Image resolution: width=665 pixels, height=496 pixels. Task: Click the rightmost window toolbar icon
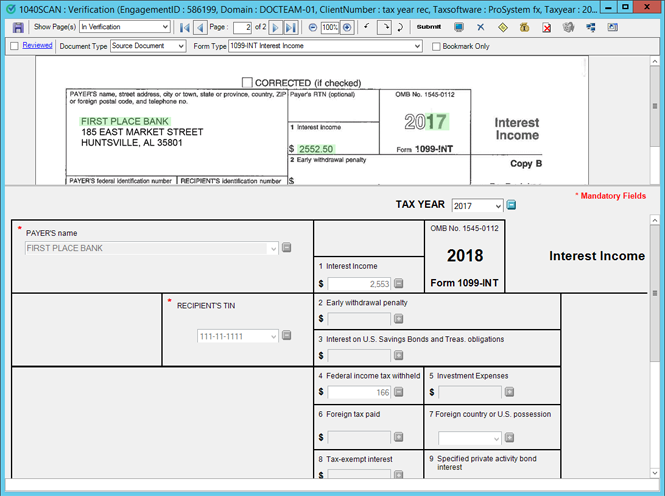(x=612, y=28)
